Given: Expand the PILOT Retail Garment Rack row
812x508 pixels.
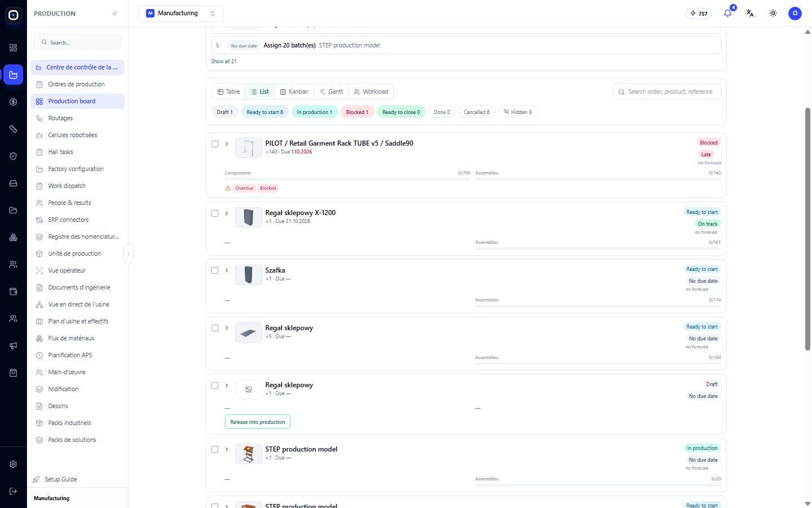Looking at the screenshot, I should pos(227,144).
